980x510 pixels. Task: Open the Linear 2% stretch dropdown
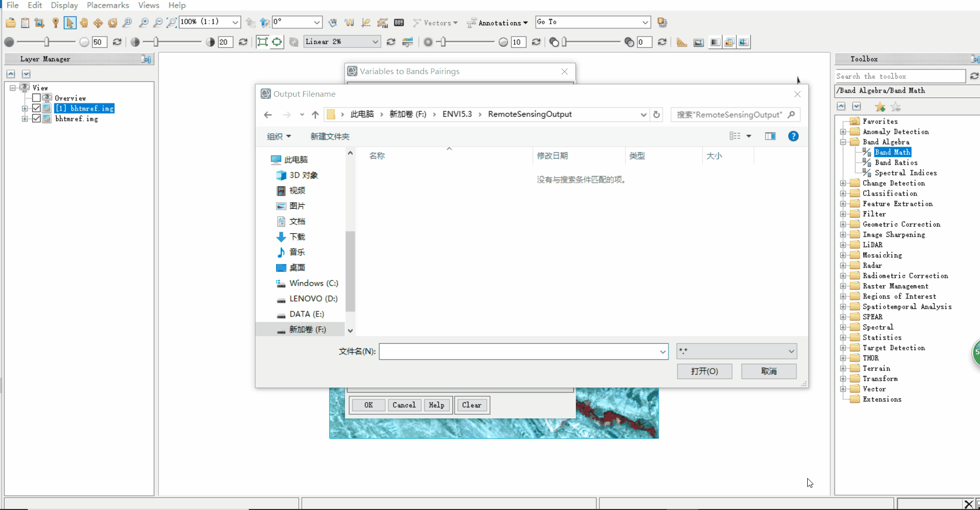(375, 42)
